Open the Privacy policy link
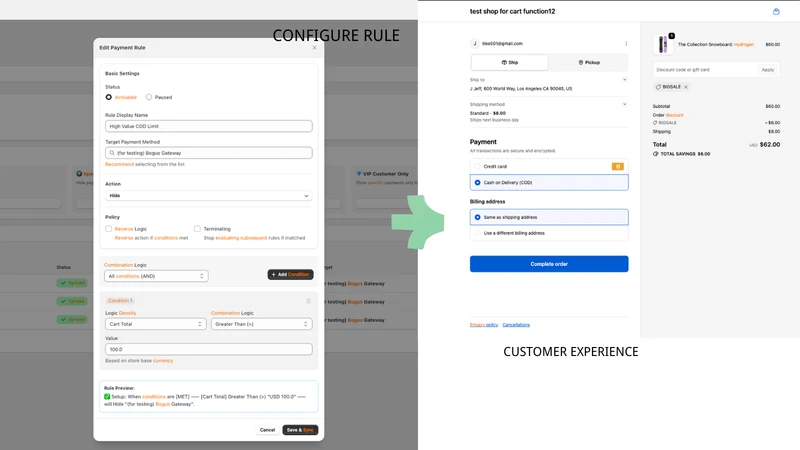 [484, 324]
